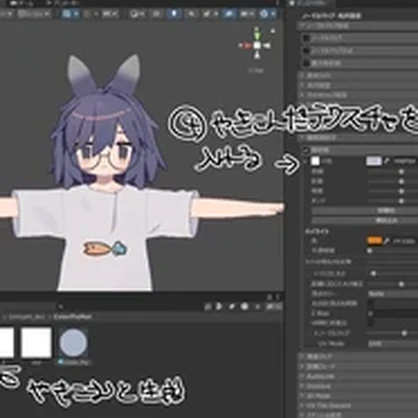Click the eyedropper beside the white main color
418x418 pixels.
[x=387, y=161]
